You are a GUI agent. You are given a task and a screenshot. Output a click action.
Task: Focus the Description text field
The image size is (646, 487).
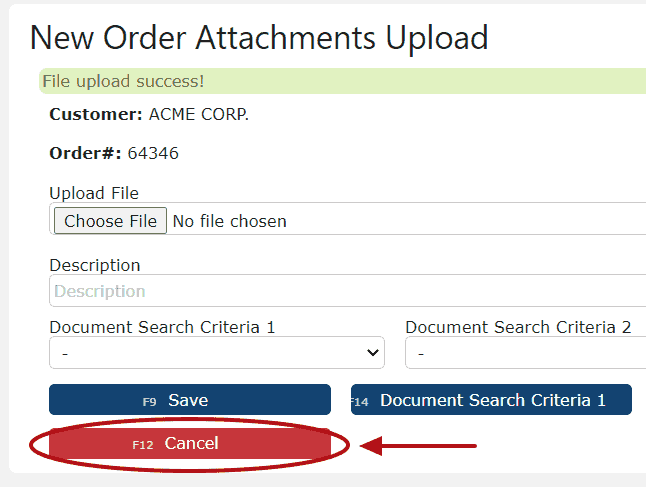(x=347, y=291)
